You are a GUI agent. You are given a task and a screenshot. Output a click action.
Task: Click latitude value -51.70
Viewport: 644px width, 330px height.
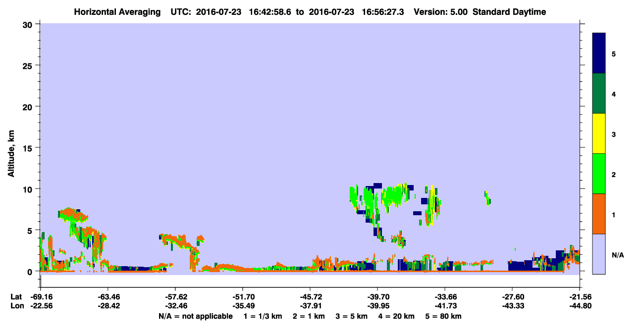point(243,297)
